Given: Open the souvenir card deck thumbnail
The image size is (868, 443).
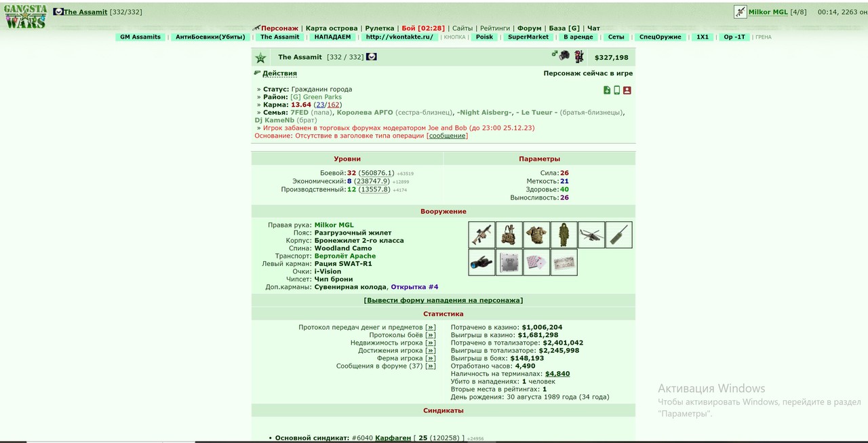Looking at the screenshot, I should tap(536, 262).
